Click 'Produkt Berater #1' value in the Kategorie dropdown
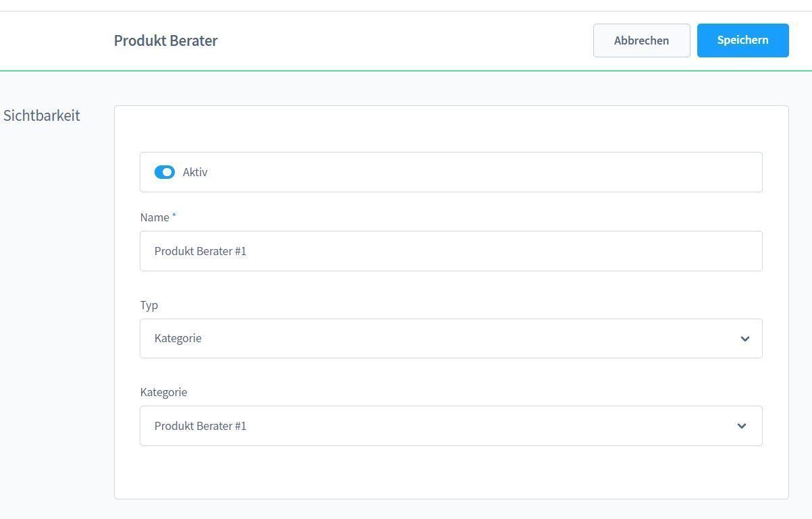Image resolution: width=812 pixels, height=519 pixels. tap(200, 426)
